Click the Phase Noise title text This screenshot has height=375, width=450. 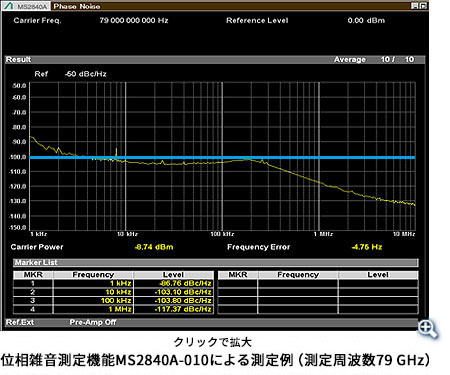click(77, 6)
